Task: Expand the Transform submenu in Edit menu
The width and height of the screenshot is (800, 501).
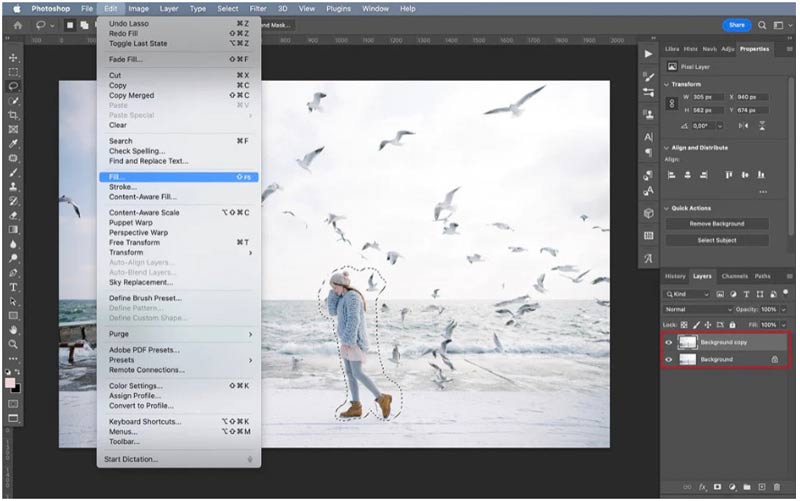Action: pyautogui.click(x=179, y=253)
